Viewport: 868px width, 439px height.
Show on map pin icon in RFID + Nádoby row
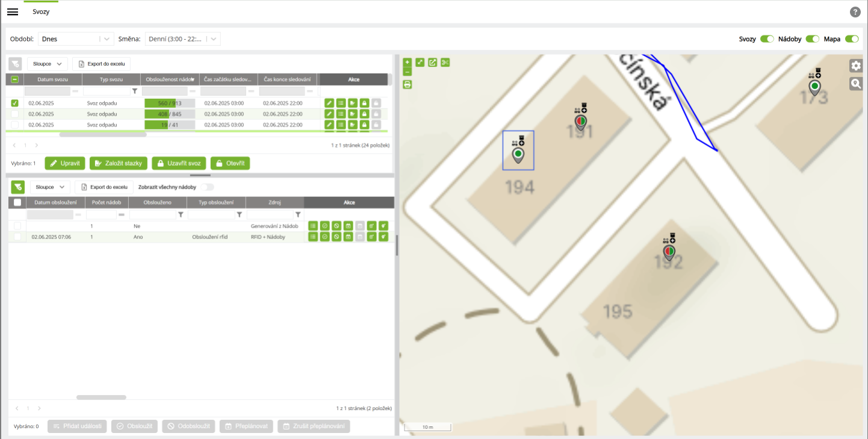pos(383,237)
